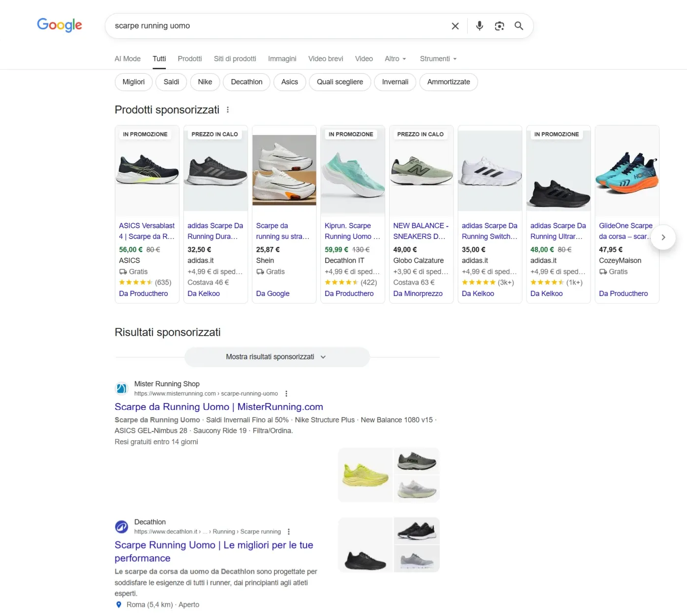
Task: Enable the Ammortizzate filter chip
Action: click(448, 82)
